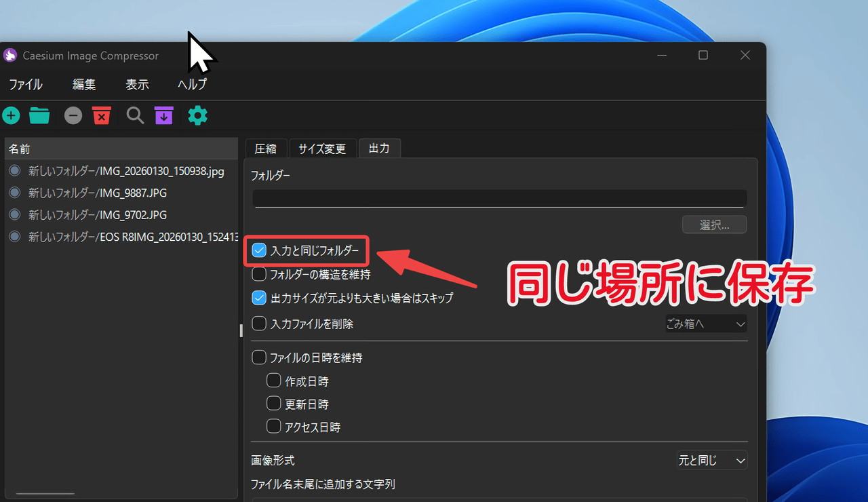This screenshot has width=868, height=502.
Task: Remove selected item with gray minus icon
Action: (73, 116)
